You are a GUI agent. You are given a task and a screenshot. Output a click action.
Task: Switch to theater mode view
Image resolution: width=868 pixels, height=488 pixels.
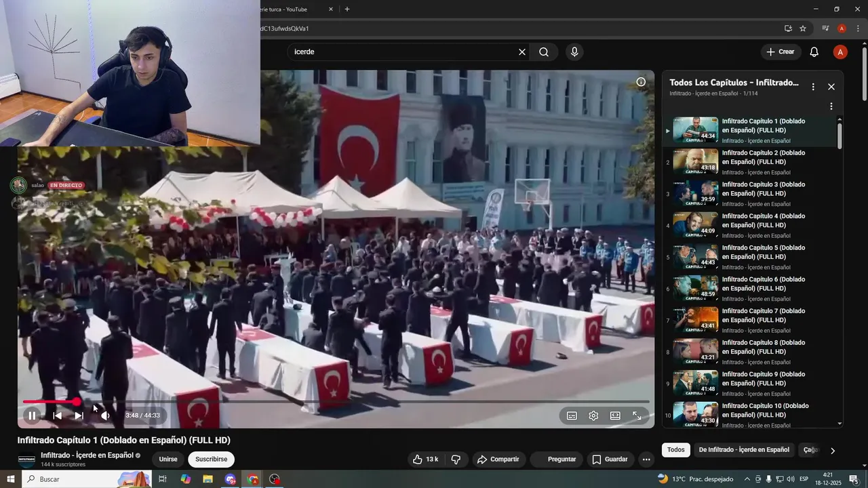point(615,415)
